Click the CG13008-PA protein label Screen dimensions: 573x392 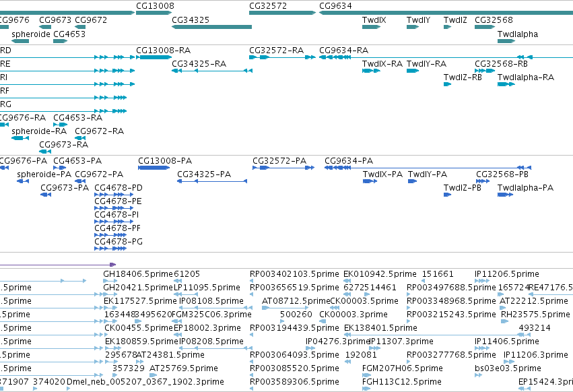coord(165,160)
